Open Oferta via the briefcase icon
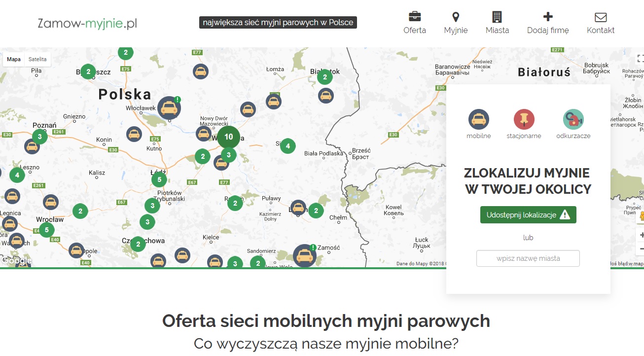The width and height of the screenshot is (644, 356). tap(415, 17)
